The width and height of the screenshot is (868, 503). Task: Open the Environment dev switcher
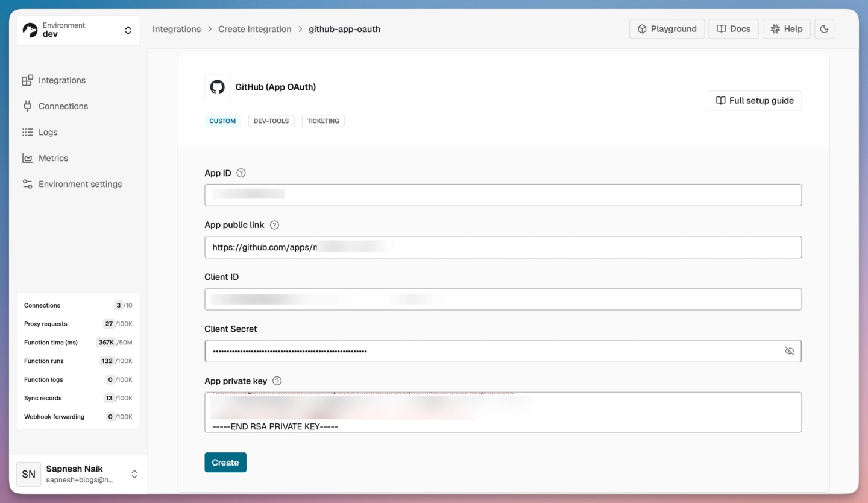(x=78, y=30)
